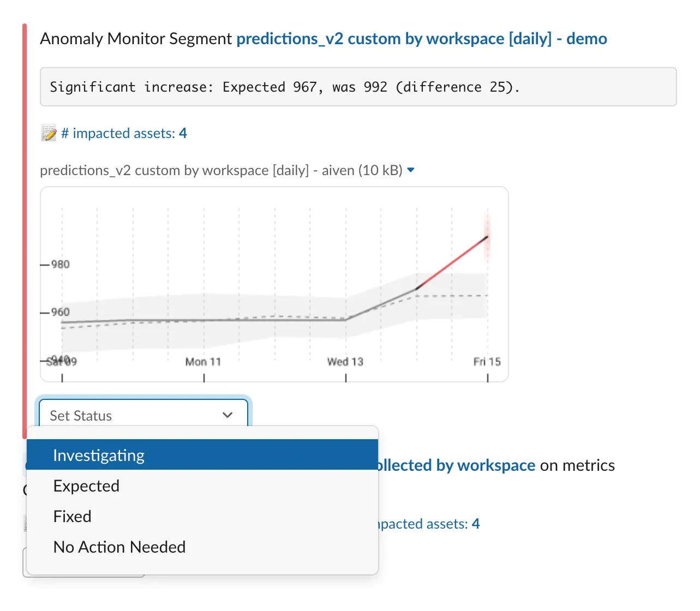The image size is (700, 611).
Task: Open the # impacted assets: 4 link
Action: [124, 133]
